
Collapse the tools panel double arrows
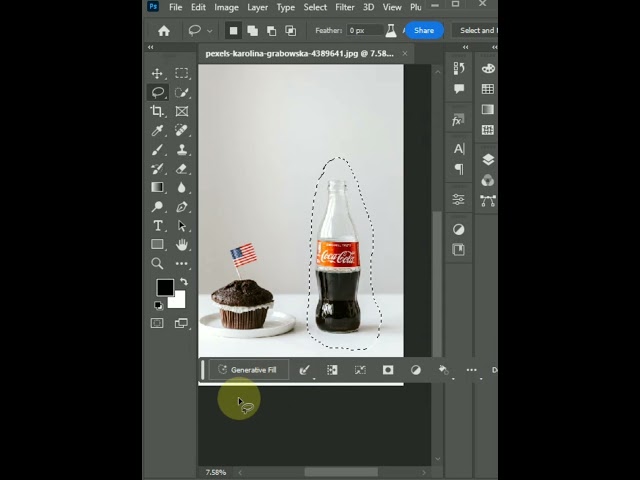151,47
